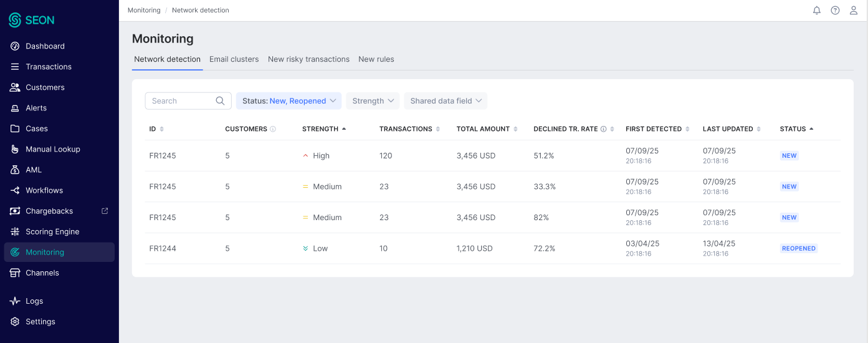Go to Scoring Engine in sidebar
The width and height of the screenshot is (868, 343).
click(x=52, y=231)
